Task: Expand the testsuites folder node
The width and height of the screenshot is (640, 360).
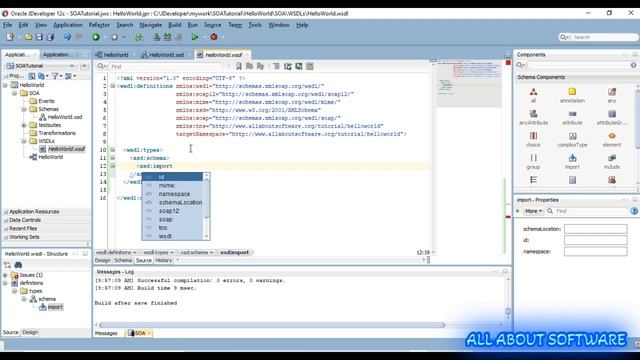Action: point(24,125)
